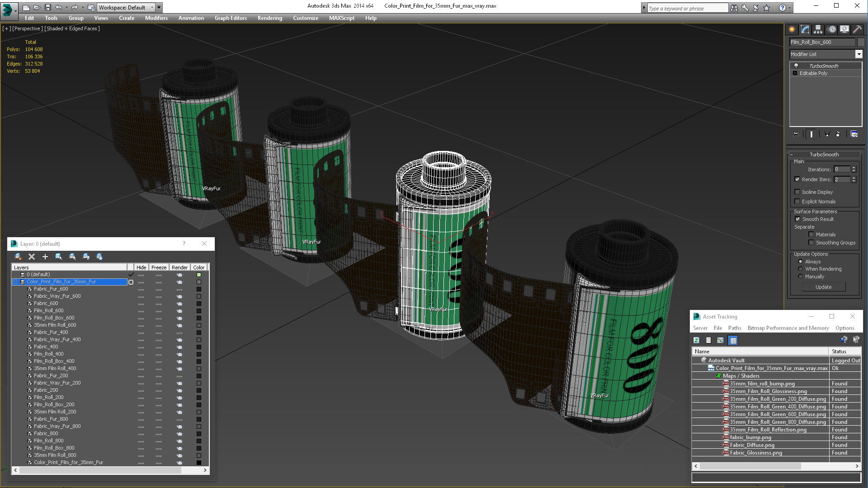Screen dimensions: 868x488
Task: Switch to the Motion command panel tab
Action: tap(832, 29)
